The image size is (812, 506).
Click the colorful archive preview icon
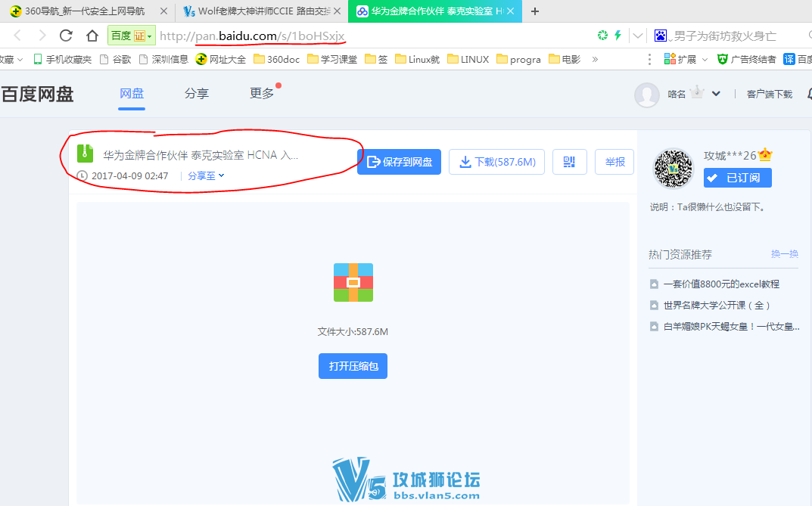tap(353, 282)
